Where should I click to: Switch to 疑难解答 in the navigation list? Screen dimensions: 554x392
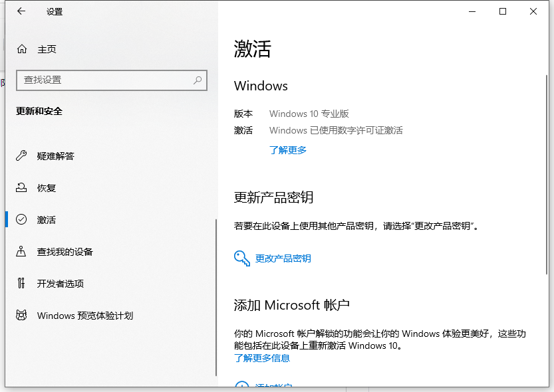tap(57, 155)
